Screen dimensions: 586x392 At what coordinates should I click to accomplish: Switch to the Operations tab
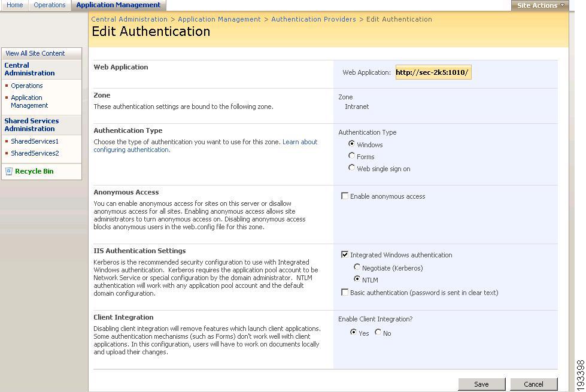point(49,5)
